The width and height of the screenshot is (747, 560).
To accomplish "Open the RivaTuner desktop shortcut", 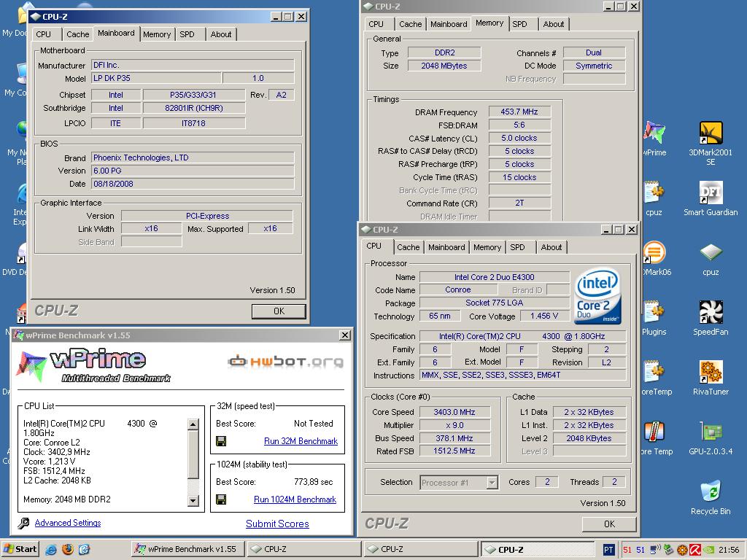I will coord(711,372).
